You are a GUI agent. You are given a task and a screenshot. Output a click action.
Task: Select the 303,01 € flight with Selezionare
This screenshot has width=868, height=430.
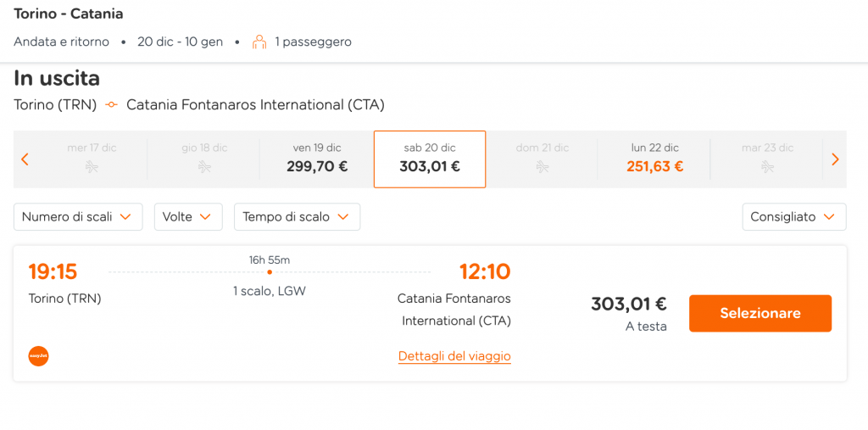(x=760, y=314)
